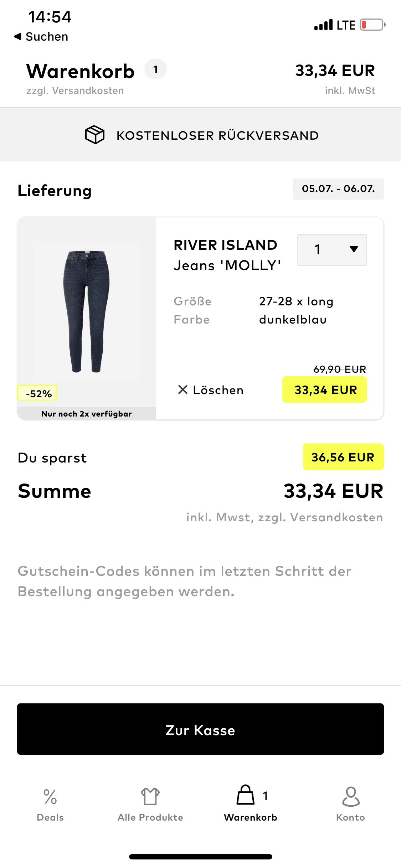Tap the yellow 33,34 EUR price tag
401x868 pixels.
point(325,390)
